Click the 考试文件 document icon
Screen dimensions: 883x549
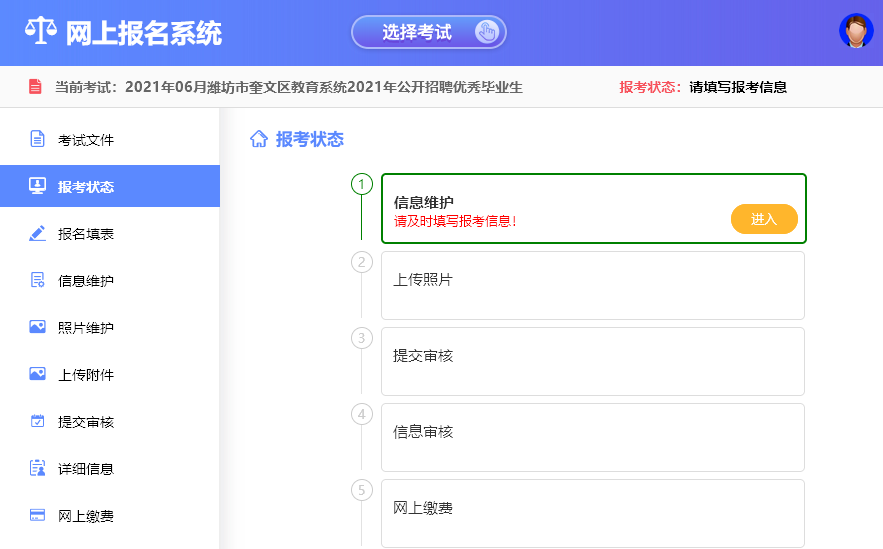pyautogui.click(x=37, y=139)
